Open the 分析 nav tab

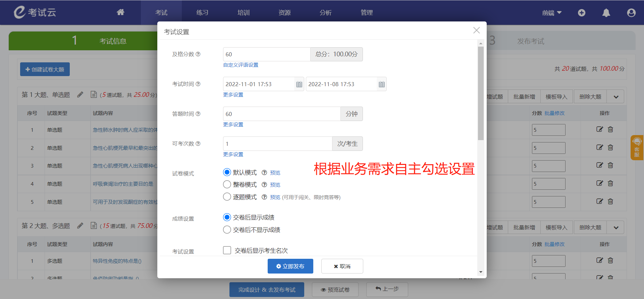click(x=326, y=12)
